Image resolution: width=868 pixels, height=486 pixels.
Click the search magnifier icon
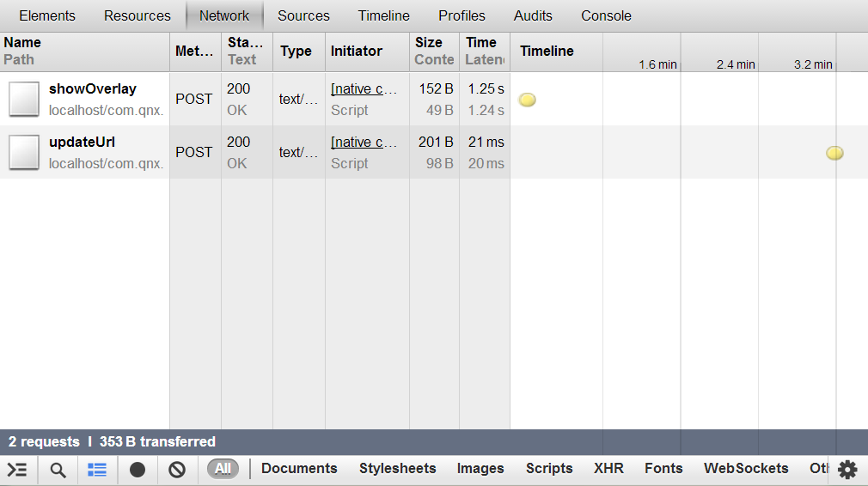coord(58,470)
